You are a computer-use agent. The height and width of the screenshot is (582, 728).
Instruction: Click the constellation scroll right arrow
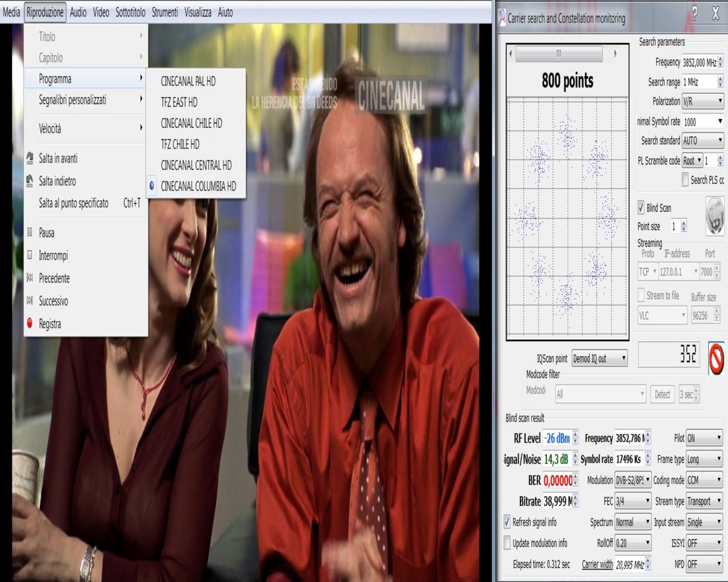coord(615,54)
